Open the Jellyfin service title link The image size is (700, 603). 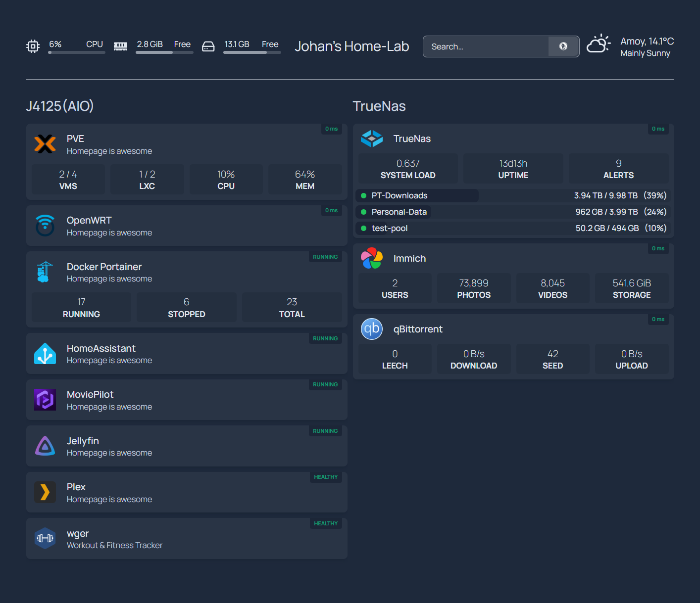[83, 441]
